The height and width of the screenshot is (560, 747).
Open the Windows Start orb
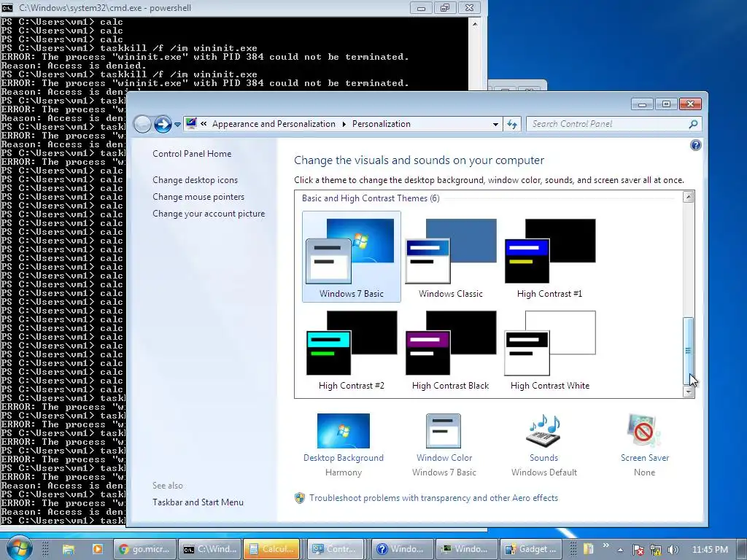(19, 548)
